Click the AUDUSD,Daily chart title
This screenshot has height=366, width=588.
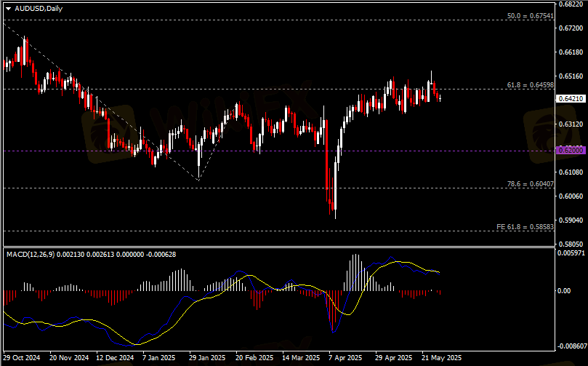tap(36, 7)
